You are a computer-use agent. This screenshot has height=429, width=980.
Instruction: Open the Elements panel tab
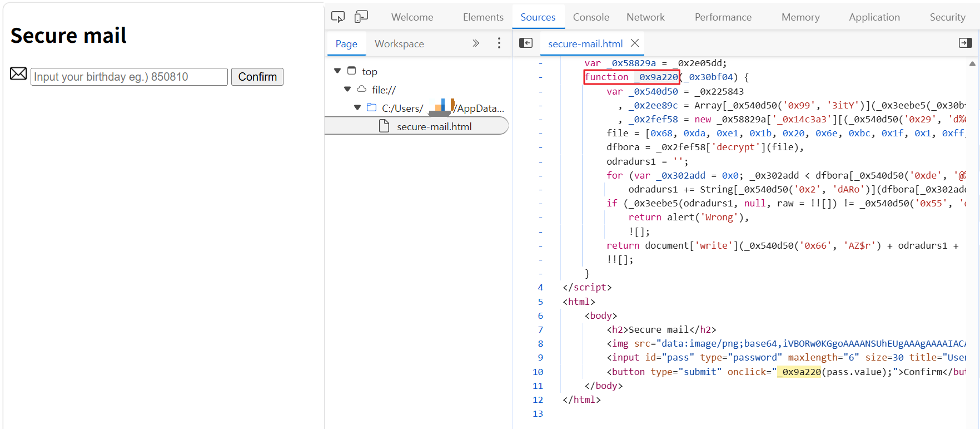click(483, 17)
